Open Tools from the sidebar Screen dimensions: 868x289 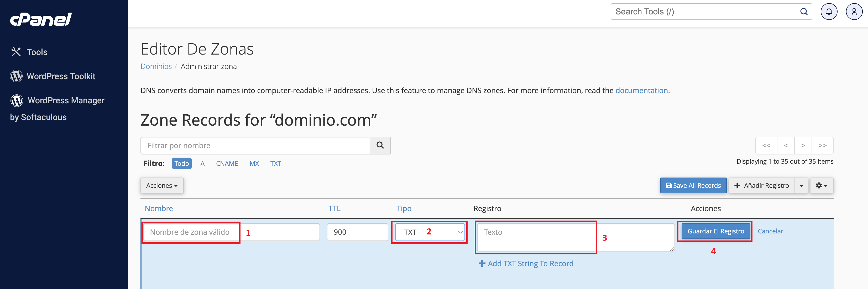click(29, 52)
